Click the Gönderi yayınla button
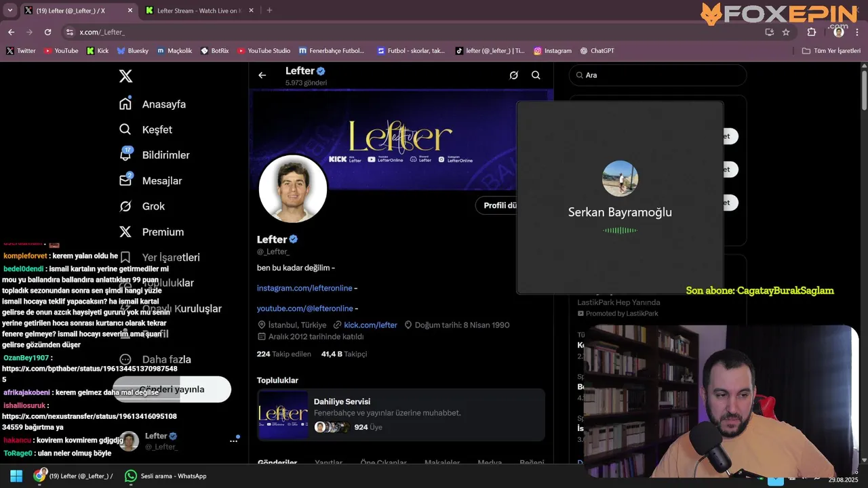This screenshot has height=488, width=868. pos(172,390)
